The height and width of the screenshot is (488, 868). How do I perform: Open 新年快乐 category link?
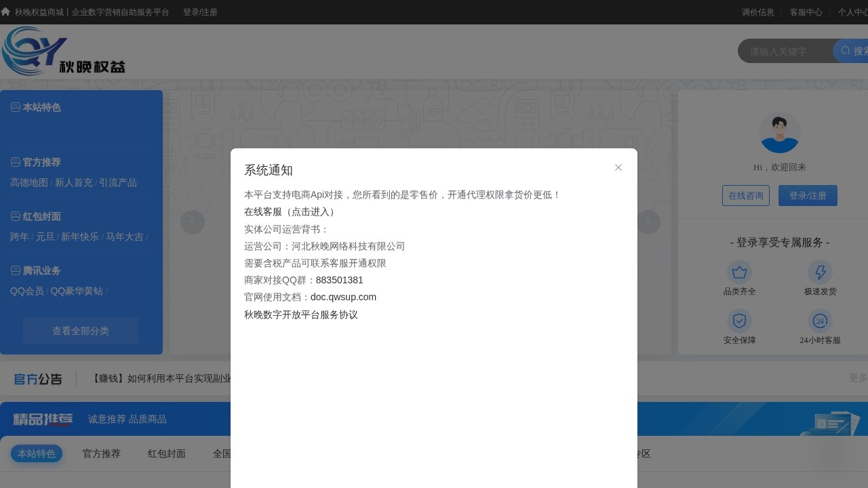tap(80, 237)
